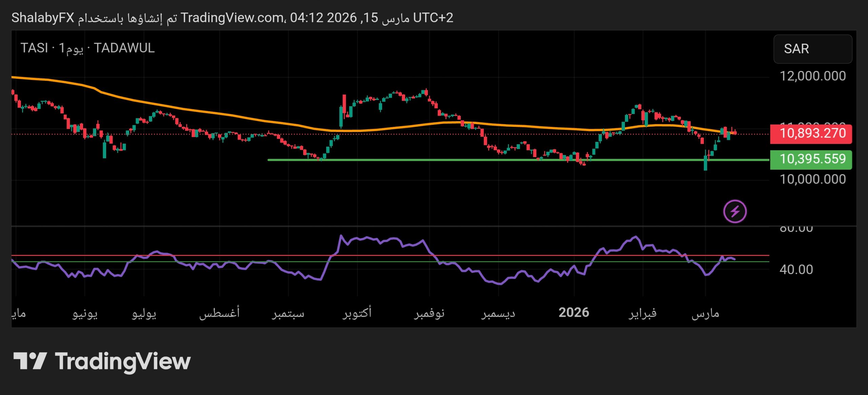Click the فبراير month label on time axis
Screen dimensions: 868x395
[643, 313]
